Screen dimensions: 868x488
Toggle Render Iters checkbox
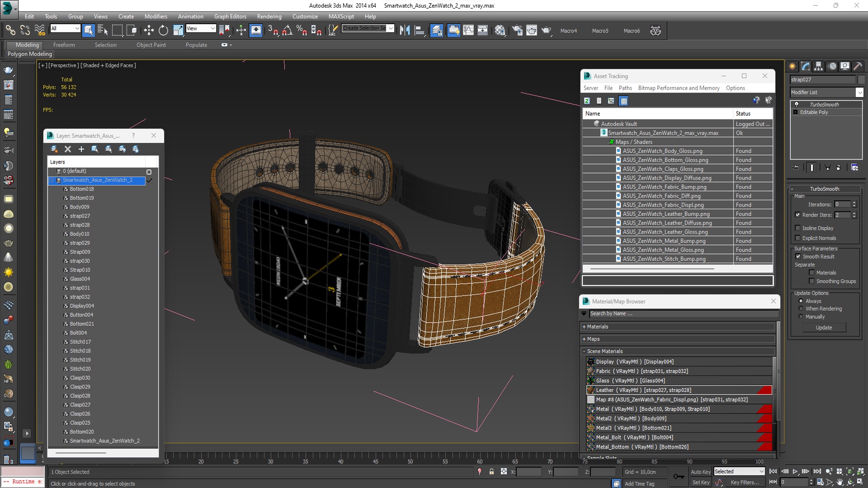[797, 215]
